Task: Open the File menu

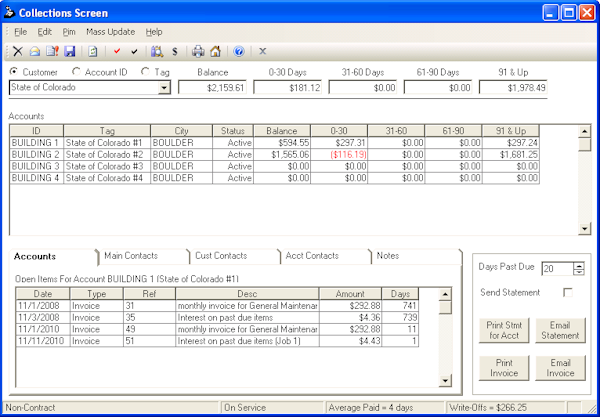Action: [21, 32]
